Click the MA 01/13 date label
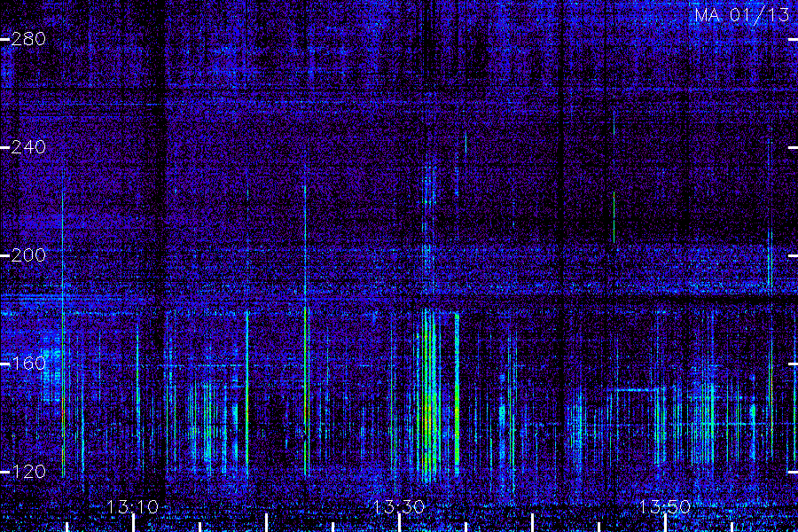The image size is (798, 532). 741,15
